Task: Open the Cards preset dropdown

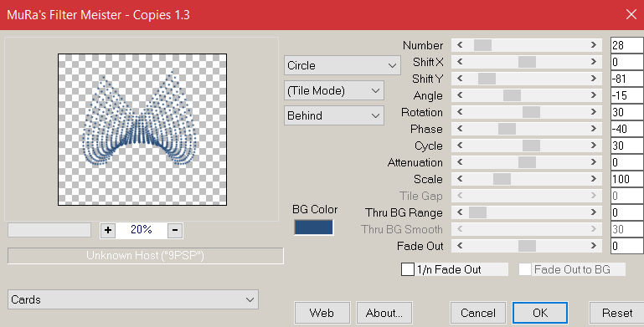Action: 133,299
